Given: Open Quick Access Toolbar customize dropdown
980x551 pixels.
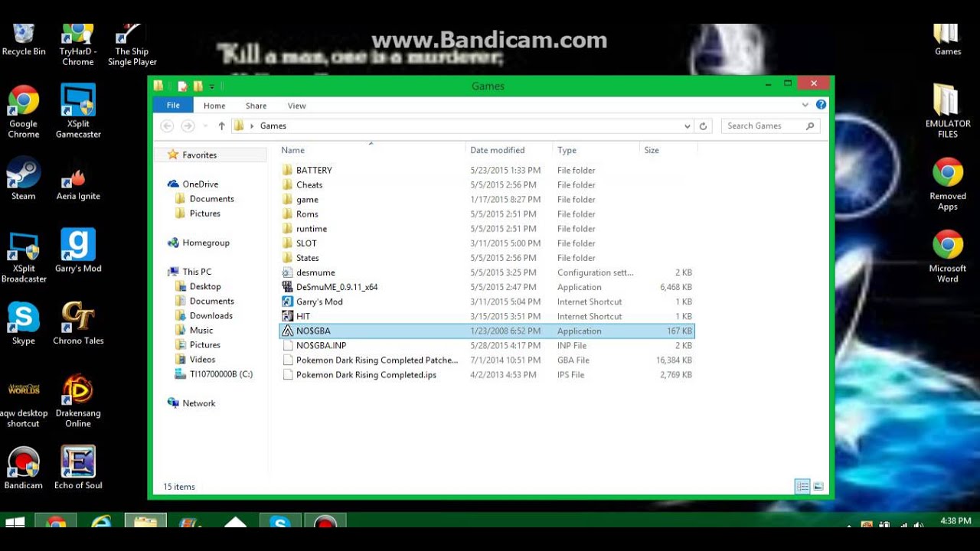Looking at the screenshot, I should point(211,86).
